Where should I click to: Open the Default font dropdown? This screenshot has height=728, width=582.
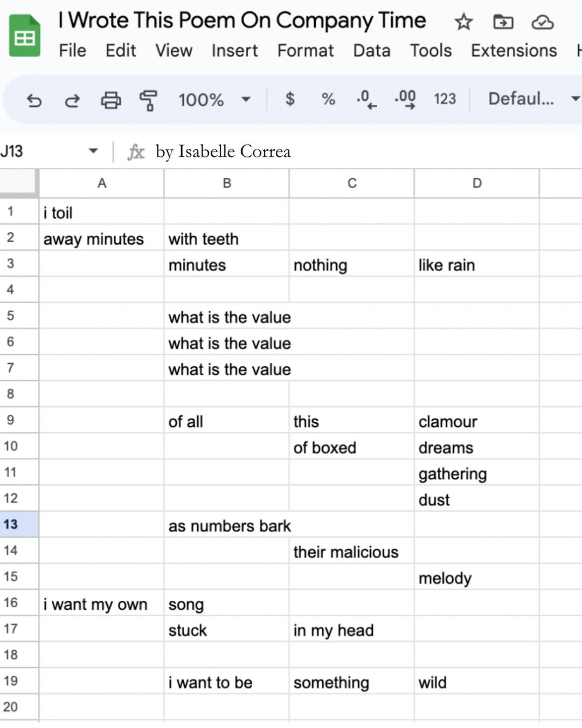[x=533, y=99]
